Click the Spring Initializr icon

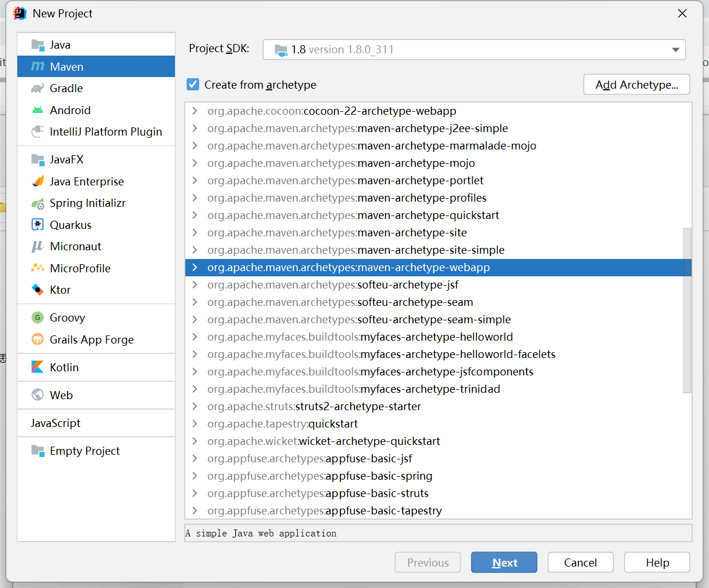(38, 203)
